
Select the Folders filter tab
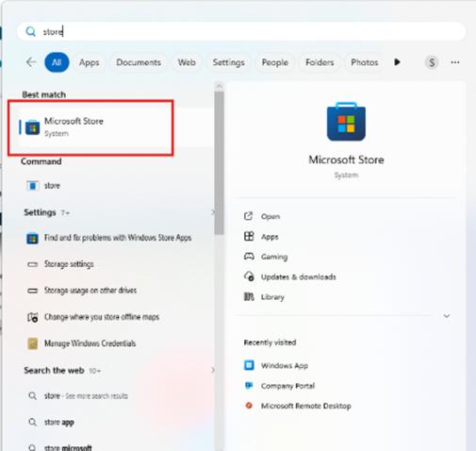tap(320, 62)
